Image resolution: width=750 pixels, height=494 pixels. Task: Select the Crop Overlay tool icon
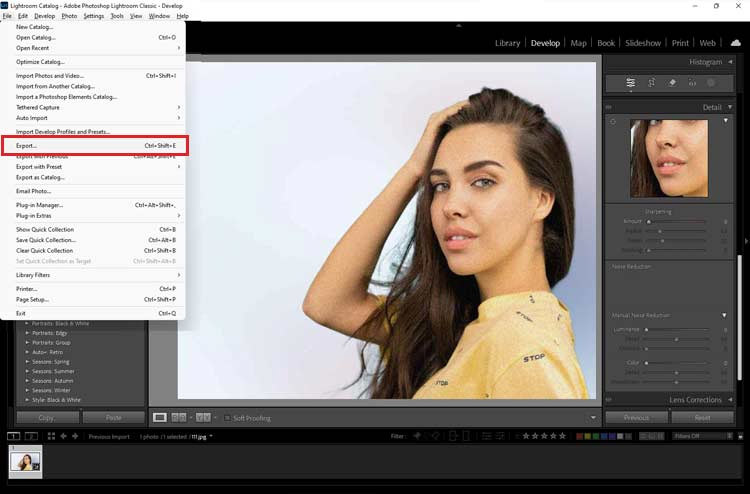point(651,83)
